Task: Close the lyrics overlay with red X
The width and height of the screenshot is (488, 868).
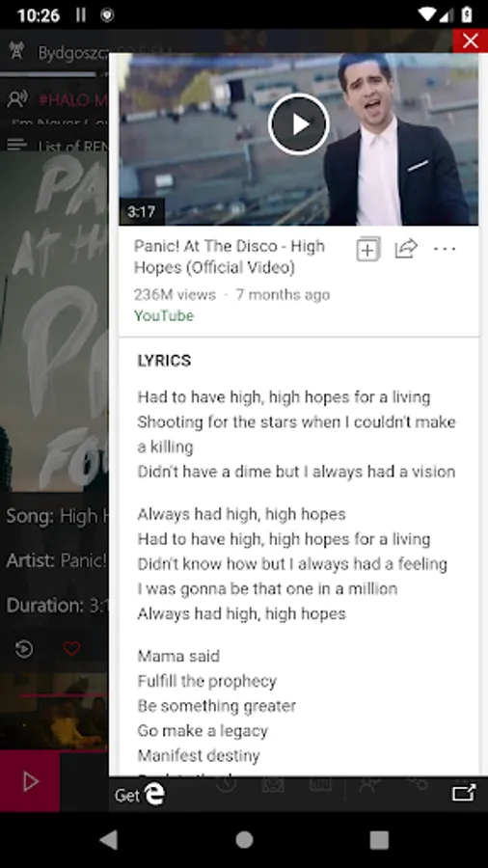Action: click(x=471, y=41)
